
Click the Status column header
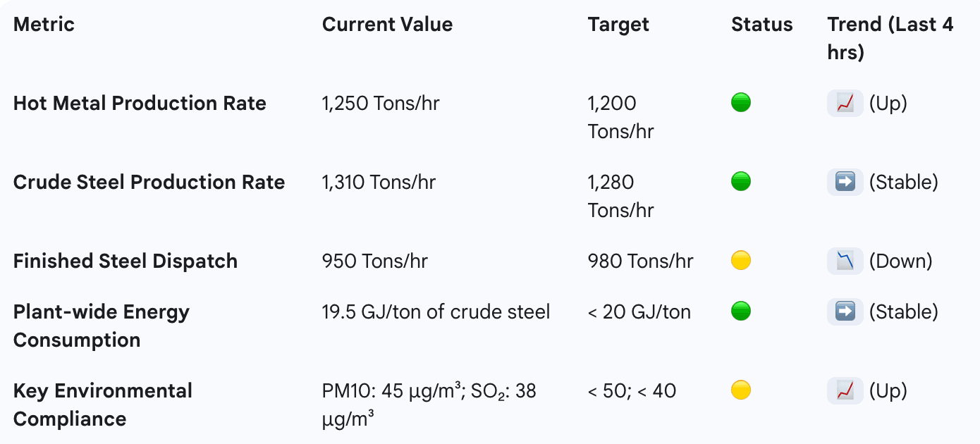761,25
